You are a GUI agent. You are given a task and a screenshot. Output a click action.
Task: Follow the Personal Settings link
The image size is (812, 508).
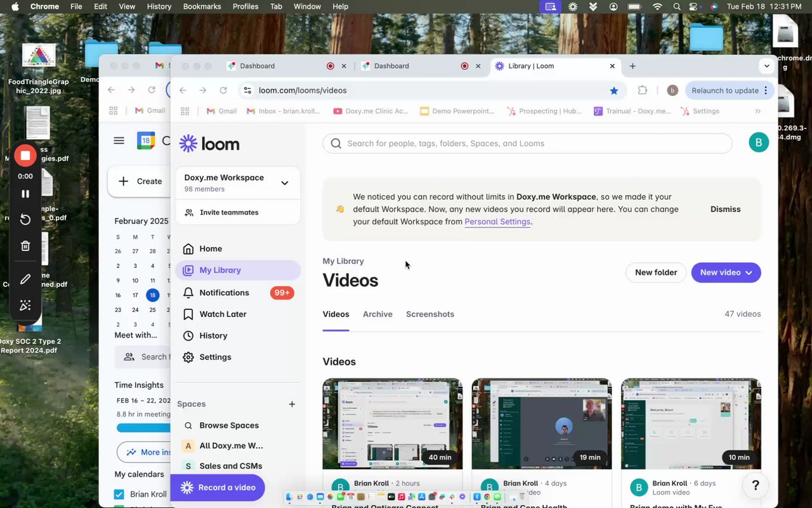[497, 222]
